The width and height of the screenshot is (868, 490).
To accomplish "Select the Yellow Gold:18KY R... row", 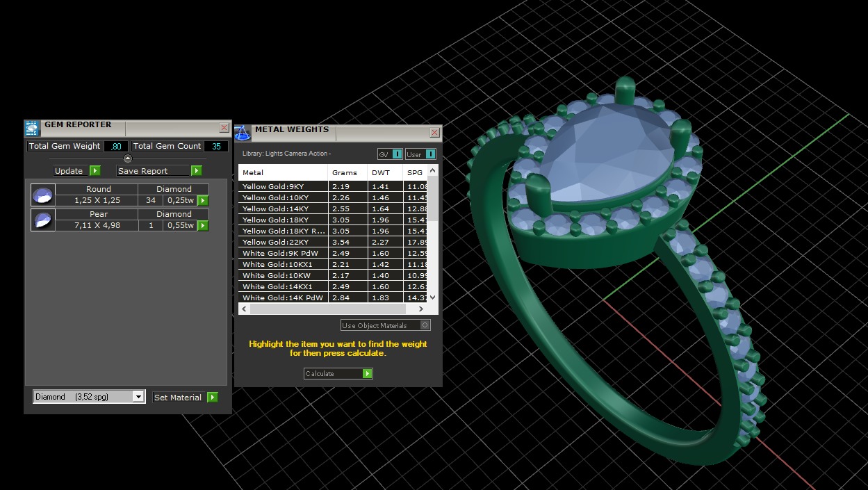I will [x=333, y=231].
